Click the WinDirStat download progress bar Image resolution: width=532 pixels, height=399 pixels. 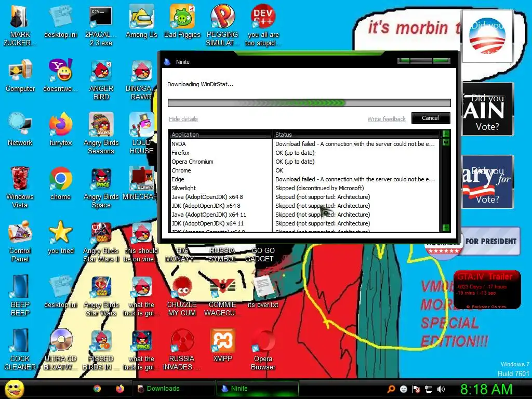tap(309, 103)
